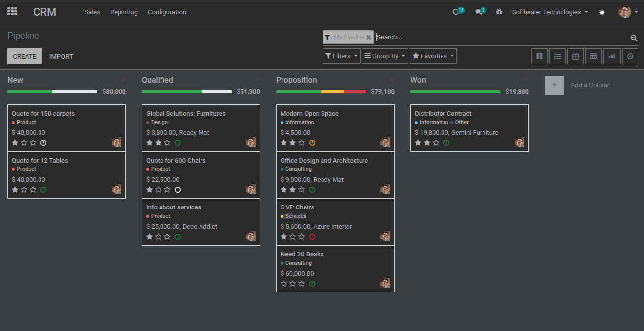Open Global Solutions: Furnitures card
This screenshot has width=644, height=331.
pyautogui.click(x=201, y=128)
